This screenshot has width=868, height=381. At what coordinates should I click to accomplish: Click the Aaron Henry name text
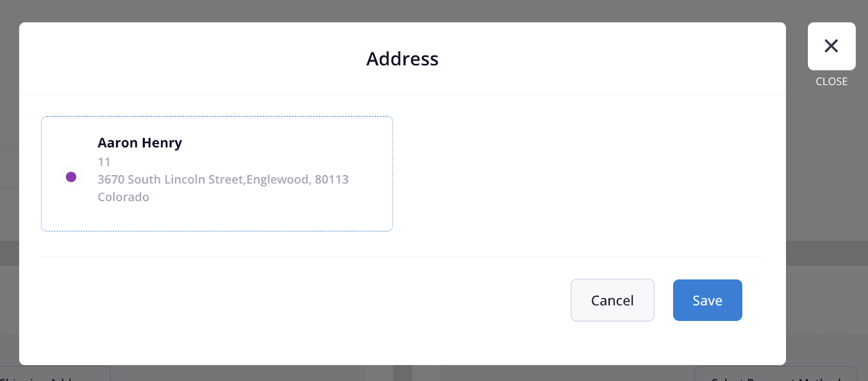pos(139,143)
